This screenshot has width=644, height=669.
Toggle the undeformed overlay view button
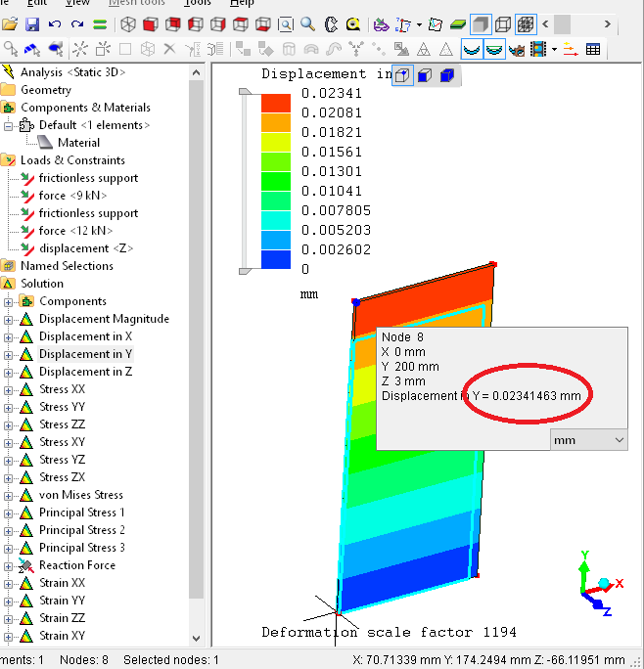[x=494, y=50]
